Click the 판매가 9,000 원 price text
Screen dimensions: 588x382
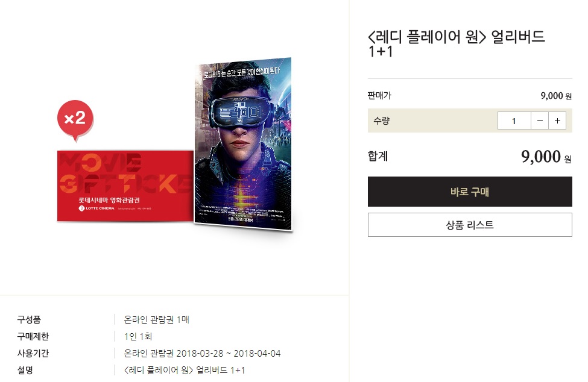click(x=556, y=96)
